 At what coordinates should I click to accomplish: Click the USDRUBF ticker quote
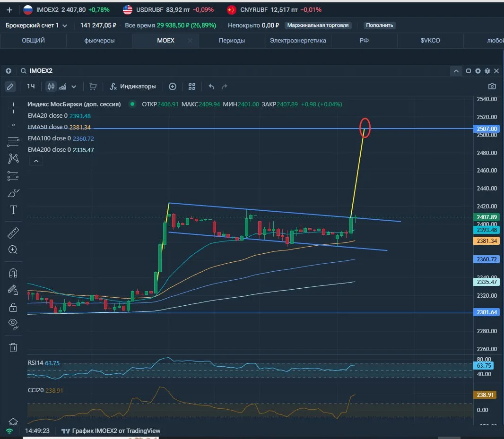(168, 10)
